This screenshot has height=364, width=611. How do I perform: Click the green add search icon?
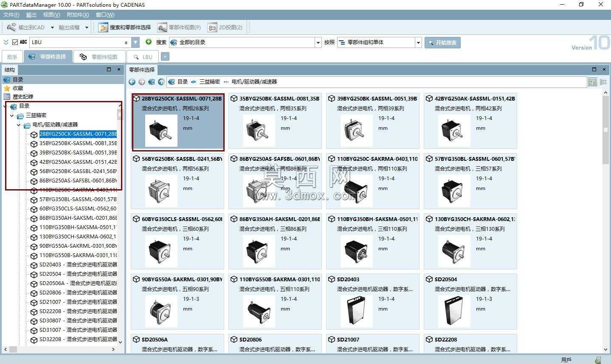point(149,42)
